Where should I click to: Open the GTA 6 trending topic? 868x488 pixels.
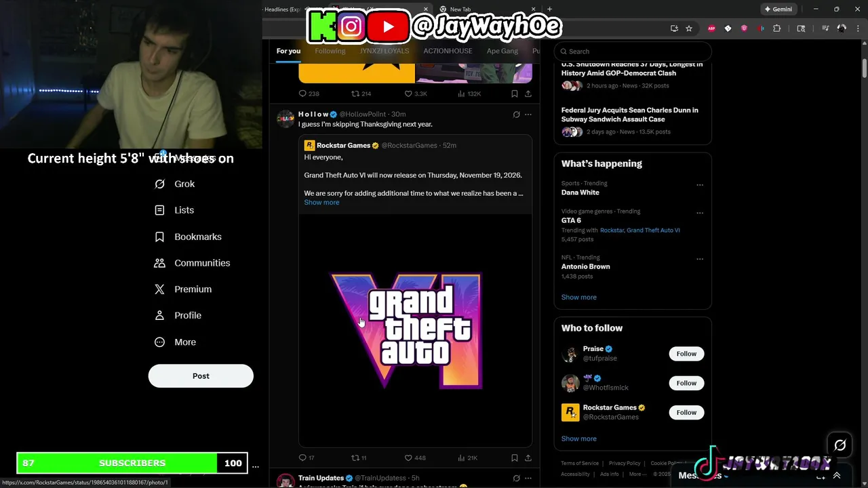pos(571,220)
